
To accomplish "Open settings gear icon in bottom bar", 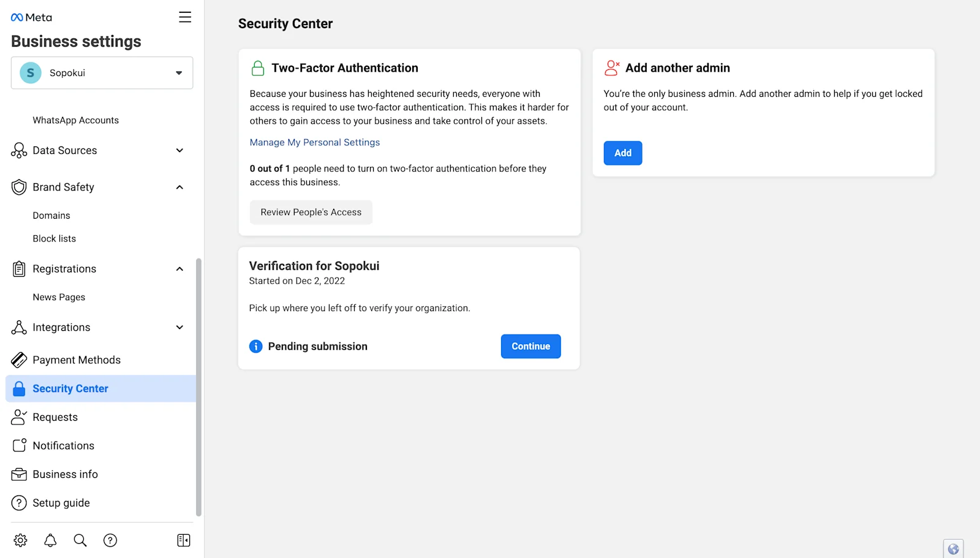I will (x=20, y=540).
